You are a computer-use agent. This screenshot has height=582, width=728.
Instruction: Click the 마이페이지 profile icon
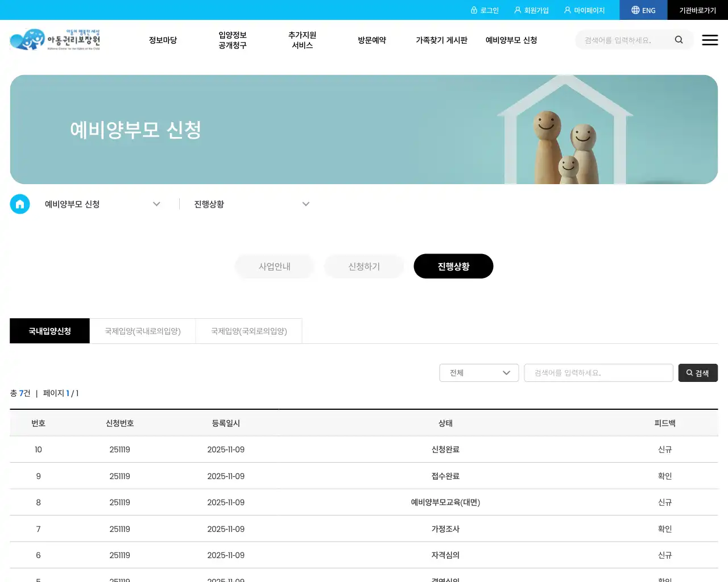(x=566, y=10)
